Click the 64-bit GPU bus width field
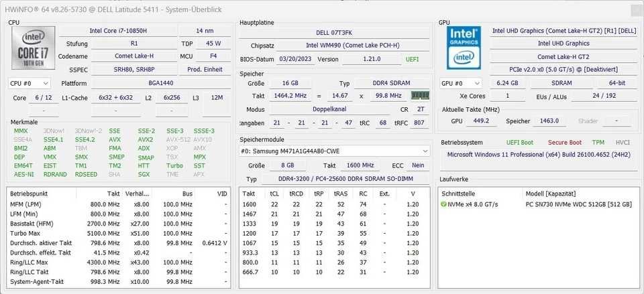This screenshot has height=294, width=644. tap(617, 83)
